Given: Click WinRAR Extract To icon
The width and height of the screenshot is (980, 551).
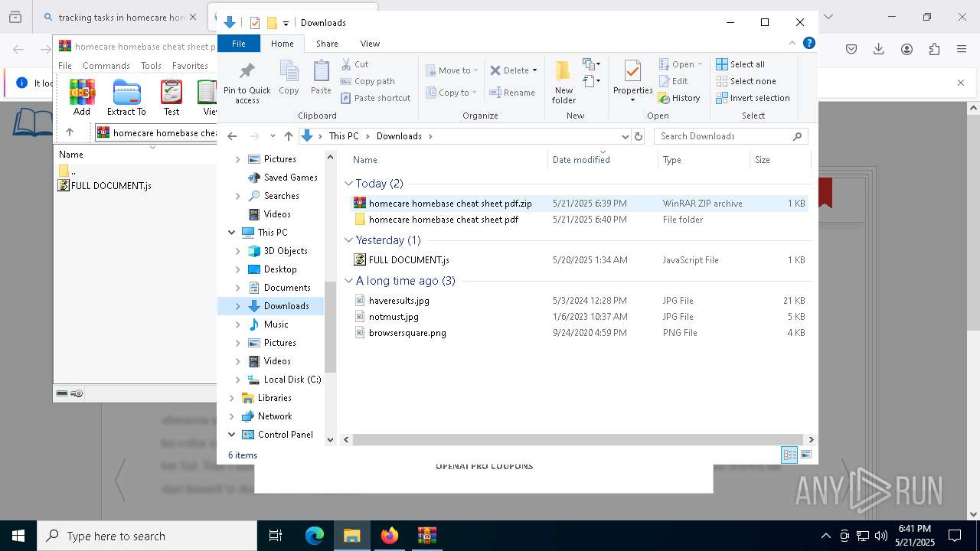Looking at the screenshot, I should click(126, 97).
